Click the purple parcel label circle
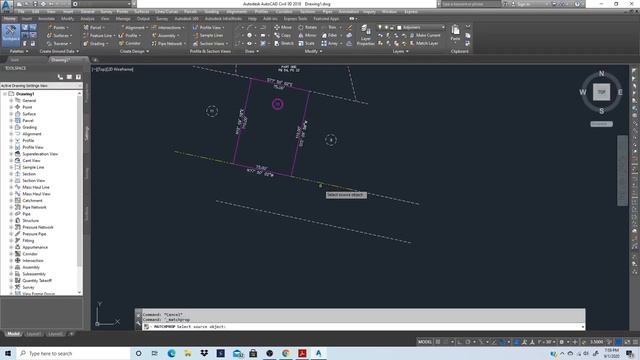This screenshot has height=360, width=640. tap(278, 104)
